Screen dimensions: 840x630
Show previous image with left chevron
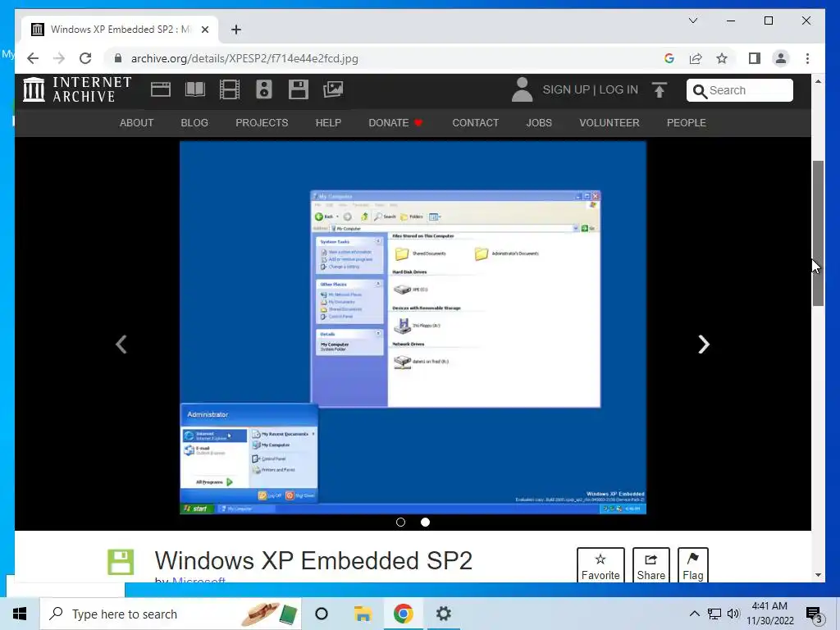(121, 344)
